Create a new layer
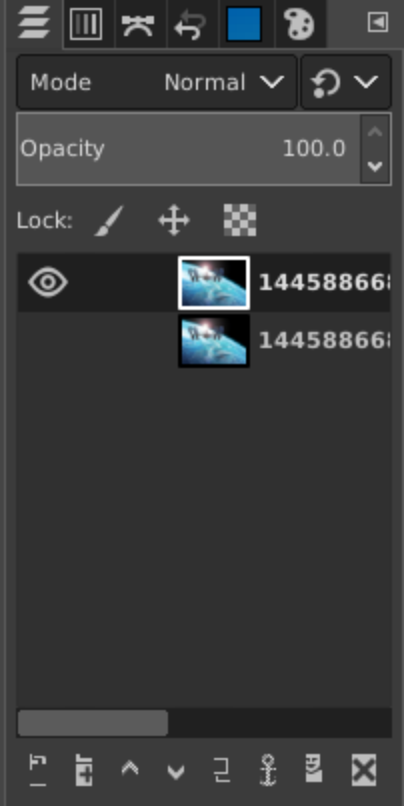The height and width of the screenshot is (806, 404). coord(38,770)
